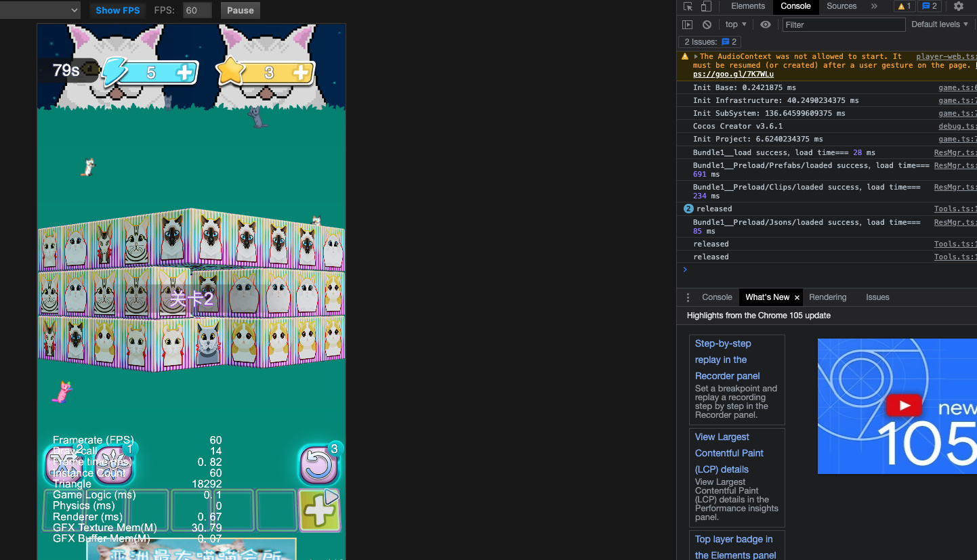
Task: Open the drawer Console tab
Action: tap(717, 297)
